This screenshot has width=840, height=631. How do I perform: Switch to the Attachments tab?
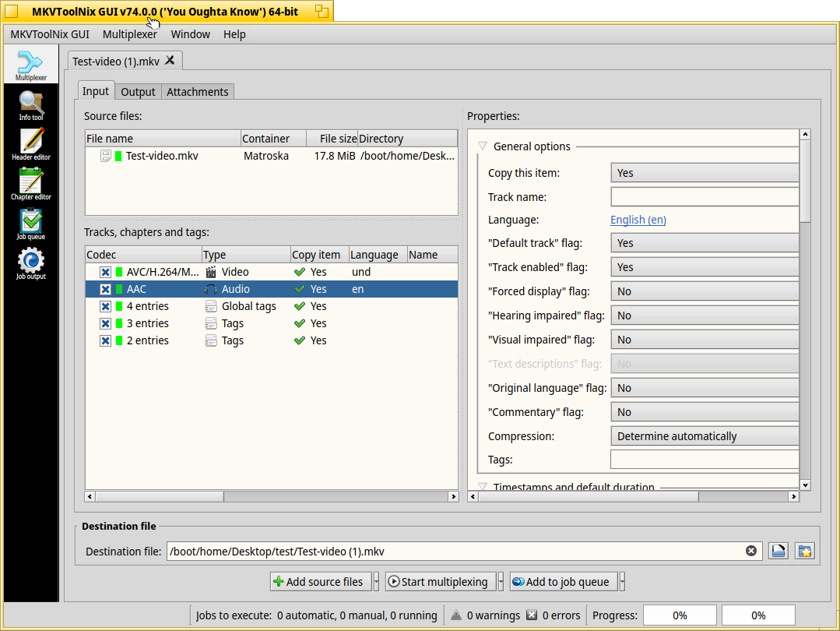click(x=197, y=92)
